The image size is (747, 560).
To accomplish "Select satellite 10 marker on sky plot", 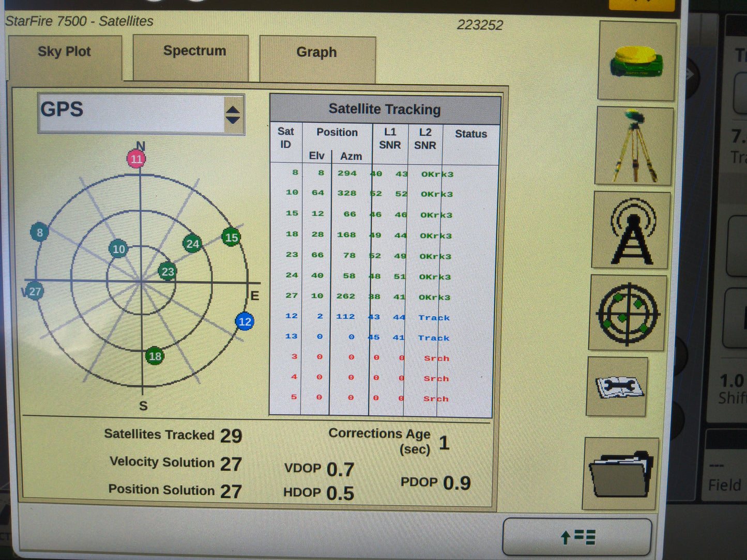I will click(119, 249).
